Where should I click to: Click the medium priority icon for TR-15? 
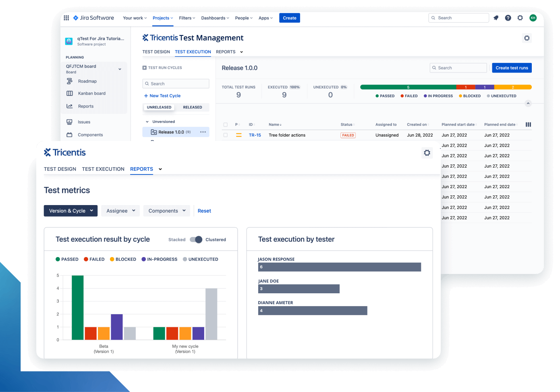(239, 135)
